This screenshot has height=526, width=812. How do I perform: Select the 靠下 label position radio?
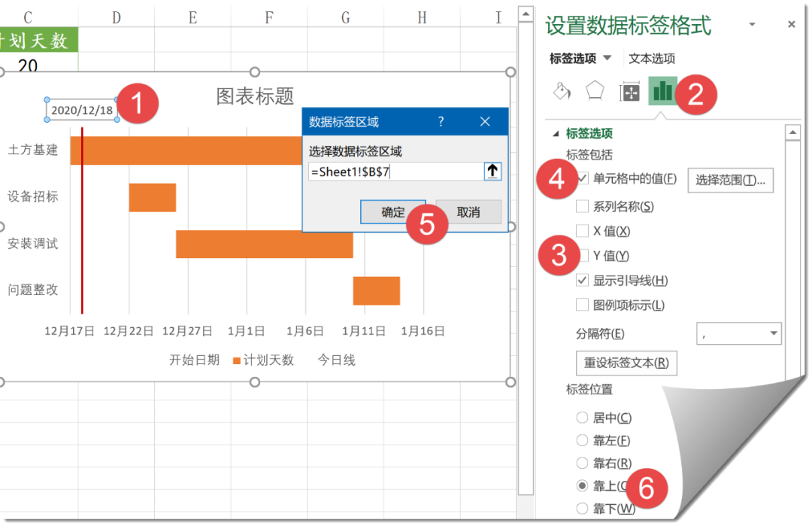[x=583, y=509]
